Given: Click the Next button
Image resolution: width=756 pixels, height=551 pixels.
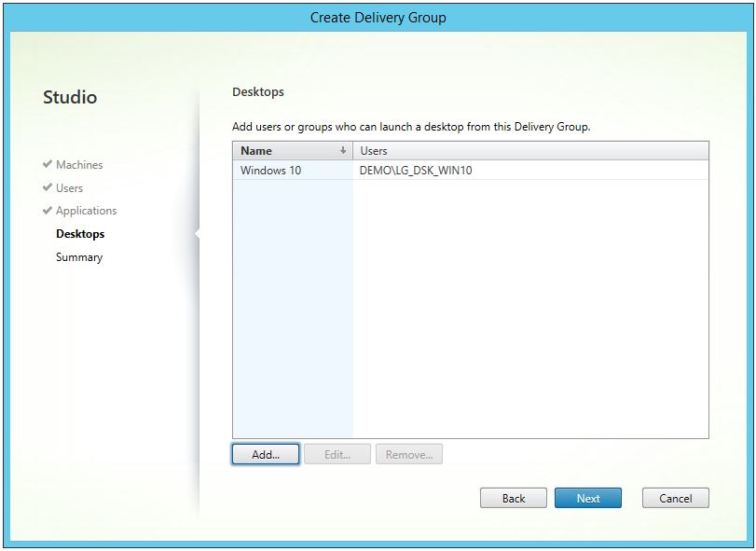Looking at the screenshot, I should (x=587, y=498).
